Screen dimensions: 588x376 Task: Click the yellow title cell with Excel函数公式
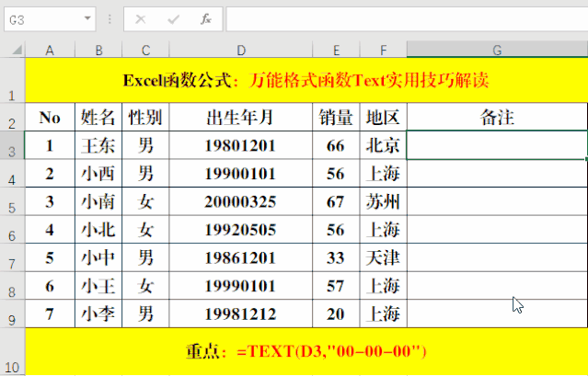pyautogui.click(x=306, y=79)
